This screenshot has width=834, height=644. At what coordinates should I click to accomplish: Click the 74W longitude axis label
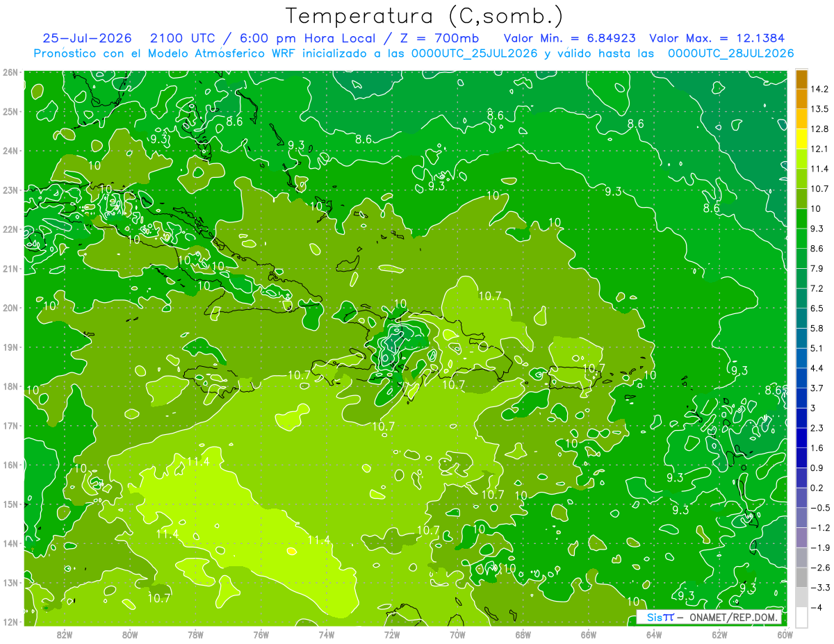click(x=327, y=635)
